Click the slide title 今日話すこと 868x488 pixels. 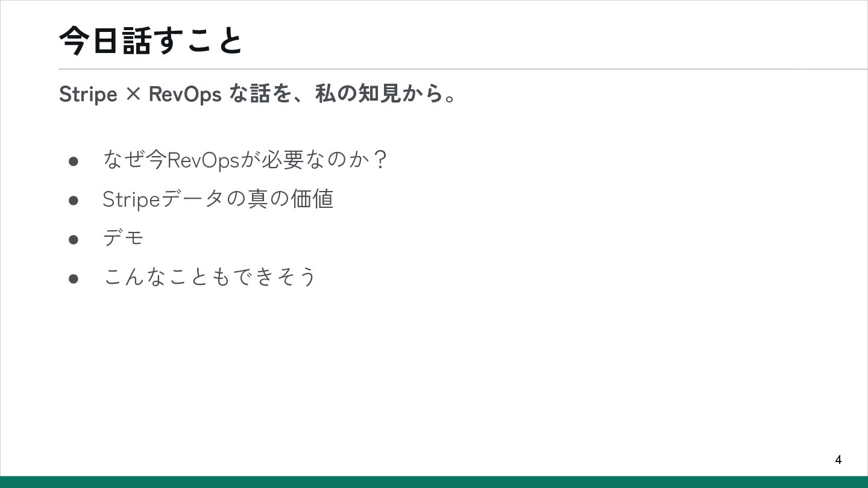click(x=151, y=41)
